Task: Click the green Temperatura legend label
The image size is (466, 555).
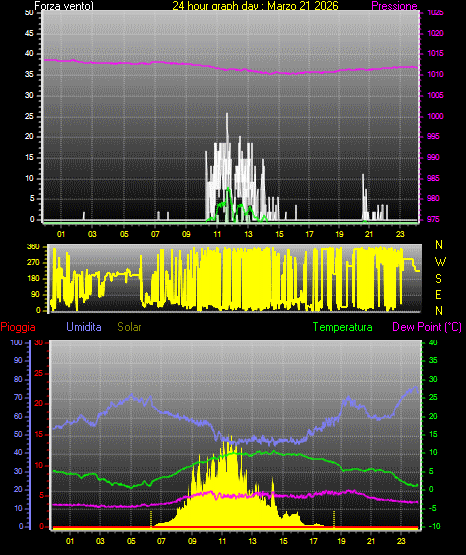Action: tap(343, 327)
